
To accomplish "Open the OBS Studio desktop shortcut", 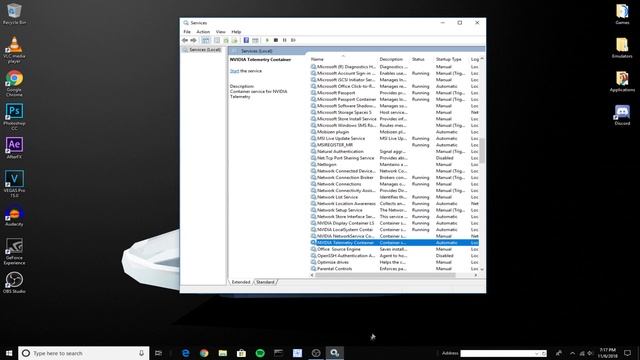I will coord(14,282).
